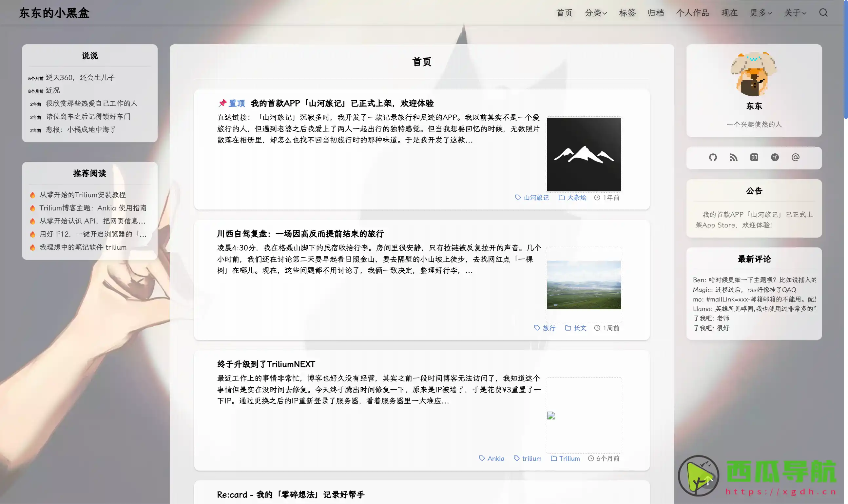
Task: Click the π social icon
Action: [x=775, y=157]
